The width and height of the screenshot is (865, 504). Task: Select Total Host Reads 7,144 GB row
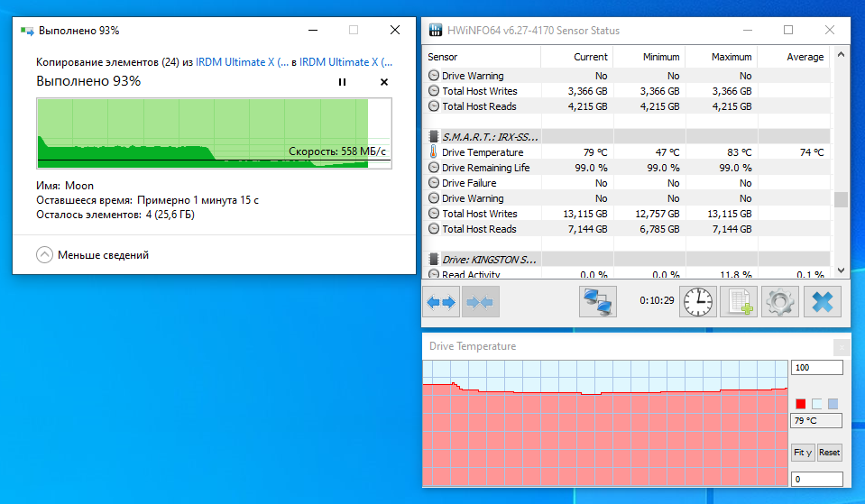tap(627, 229)
